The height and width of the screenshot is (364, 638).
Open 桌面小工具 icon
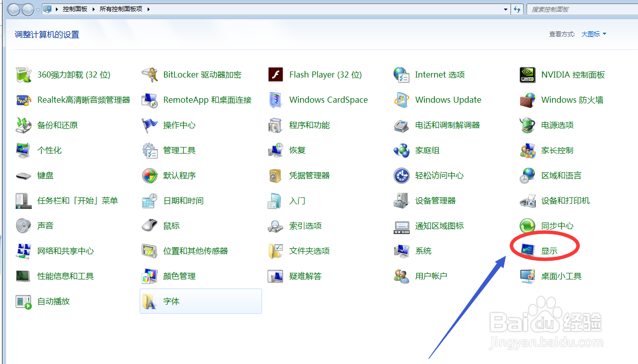(528, 276)
